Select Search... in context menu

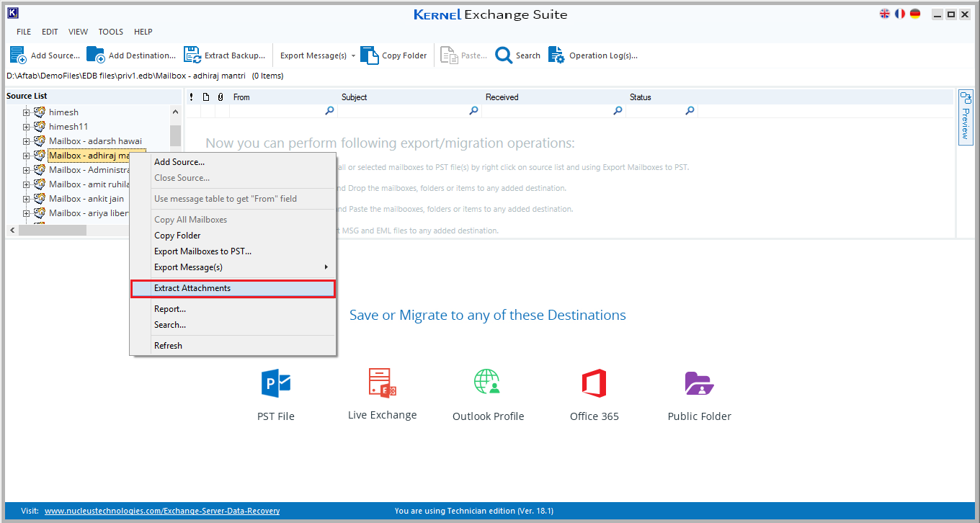pyautogui.click(x=233, y=325)
